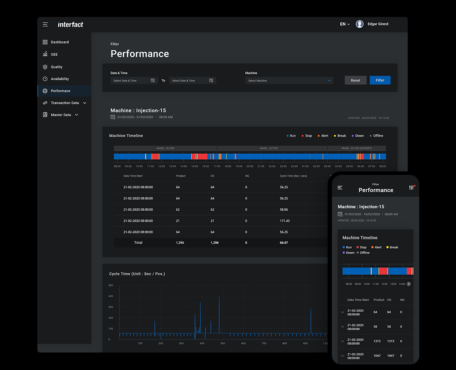
Task: Open calendar icon in start date field
Action: [x=153, y=80]
